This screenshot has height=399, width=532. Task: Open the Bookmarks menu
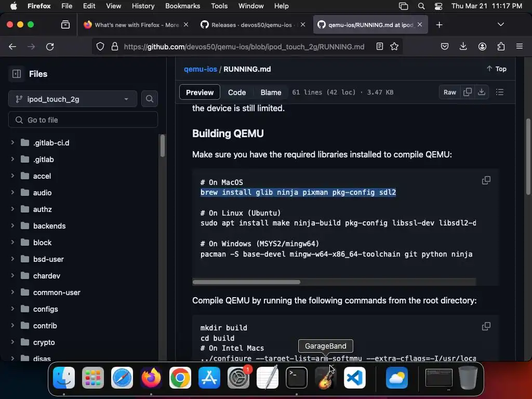click(x=182, y=6)
